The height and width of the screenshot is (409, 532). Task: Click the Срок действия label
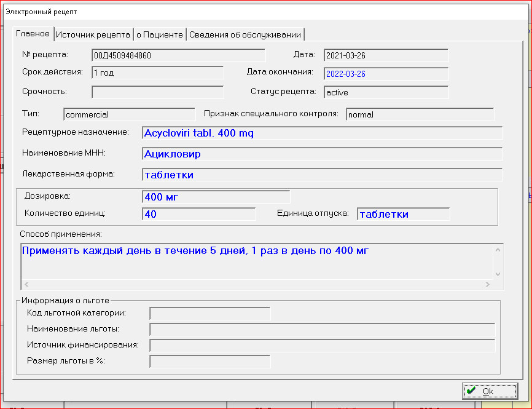click(52, 72)
